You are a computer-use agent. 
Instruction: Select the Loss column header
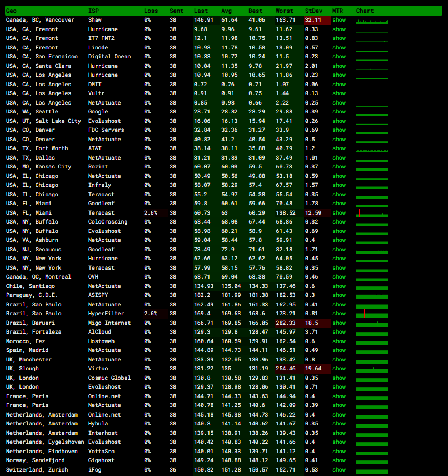click(151, 11)
